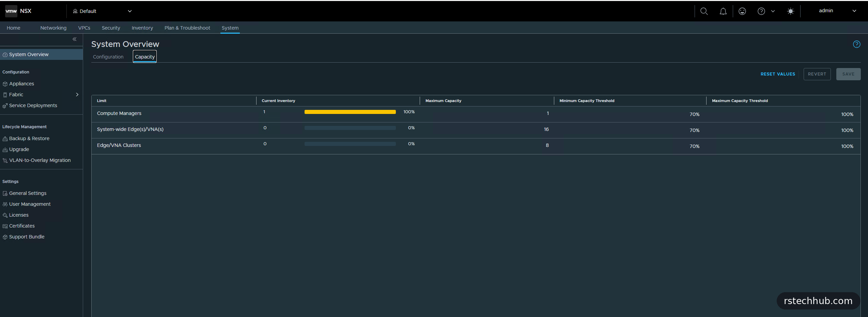Open the Home tab
The width and height of the screenshot is (868, 317).
coord(14,28)
